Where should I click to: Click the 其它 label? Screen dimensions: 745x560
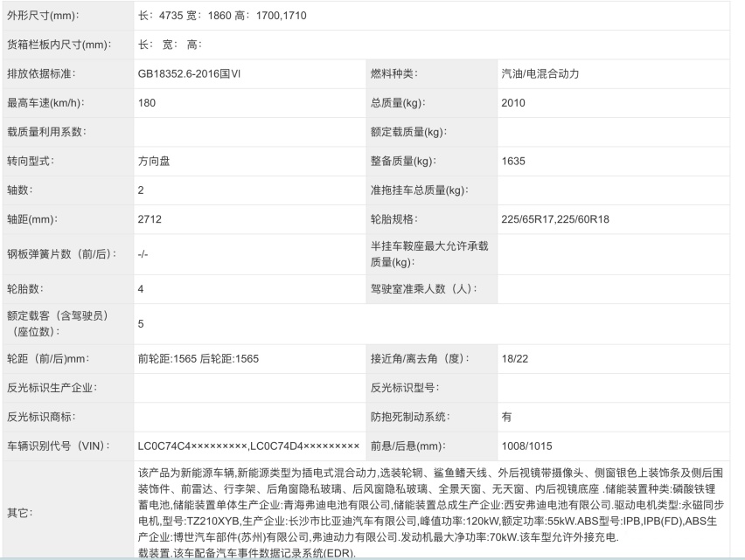(x=20, y=513)
